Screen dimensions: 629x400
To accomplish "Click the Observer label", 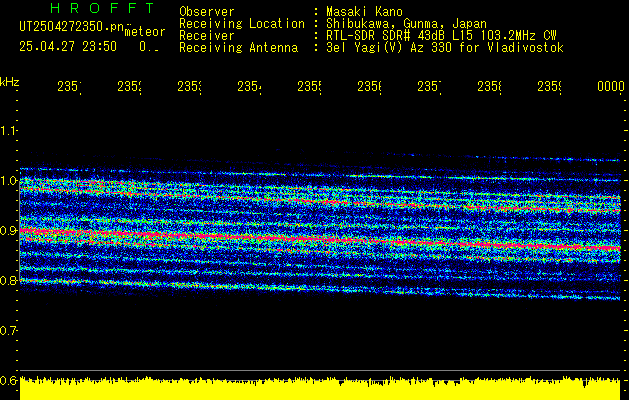I will click(207, 11).
